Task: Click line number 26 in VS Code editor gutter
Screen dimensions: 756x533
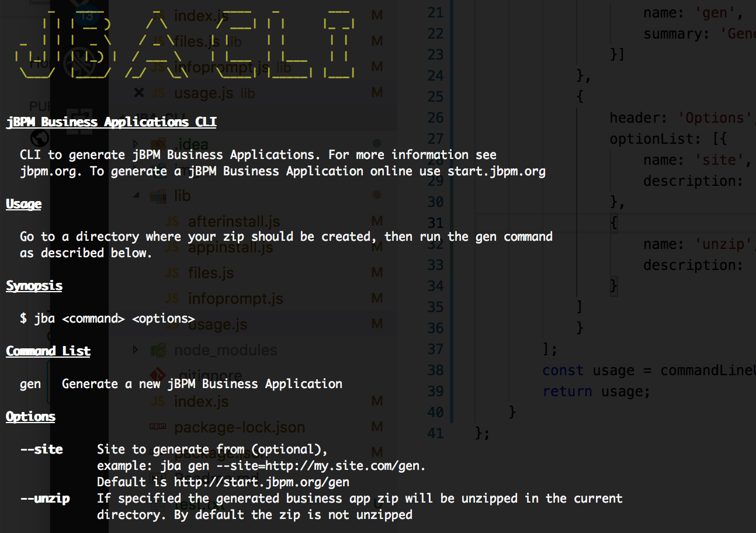Action: point(436,118)
